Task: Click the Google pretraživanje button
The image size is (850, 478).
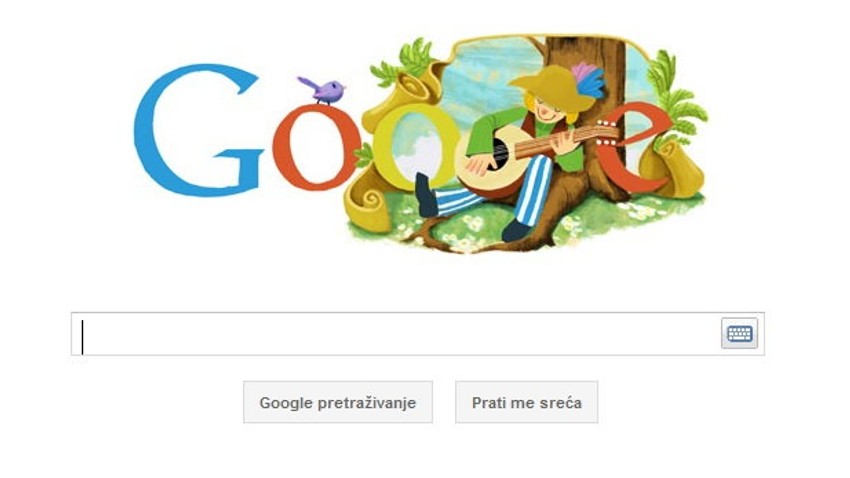Action: (338, 402)
